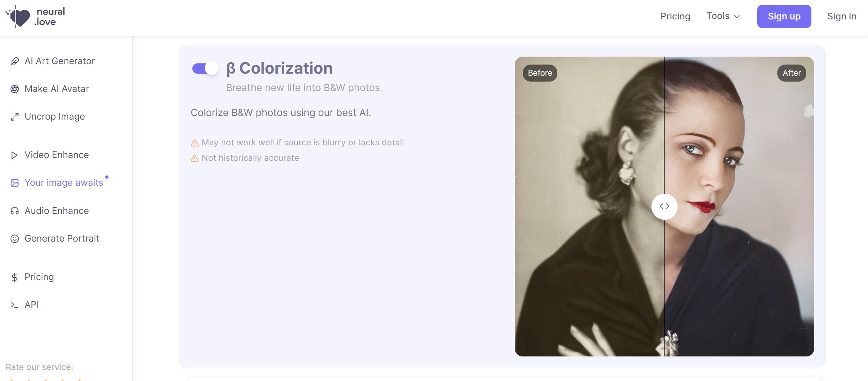868x381 pixels.
Task: Click the API terminal prompt icon
Action: tap(15, 305)
